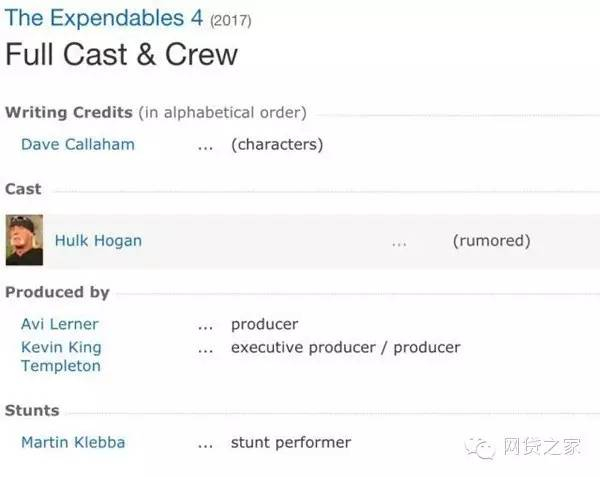Select the Stunts section header
Screen dimensions: 600x477
32,410
